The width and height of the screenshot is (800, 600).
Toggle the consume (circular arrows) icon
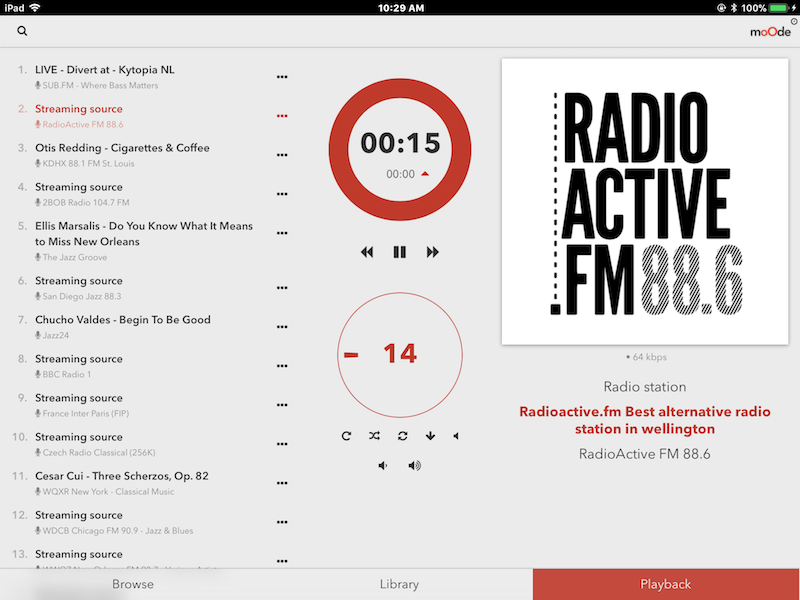click(x=403, y=436)
